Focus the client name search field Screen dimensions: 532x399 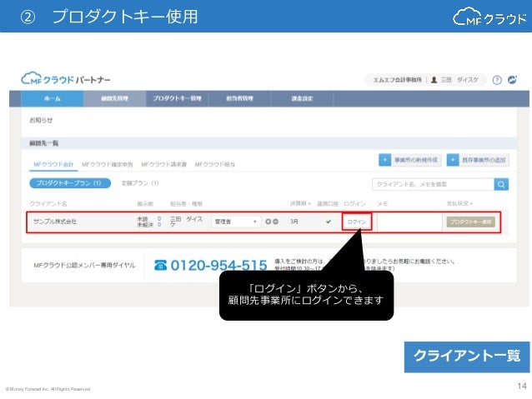coord(433,184)
